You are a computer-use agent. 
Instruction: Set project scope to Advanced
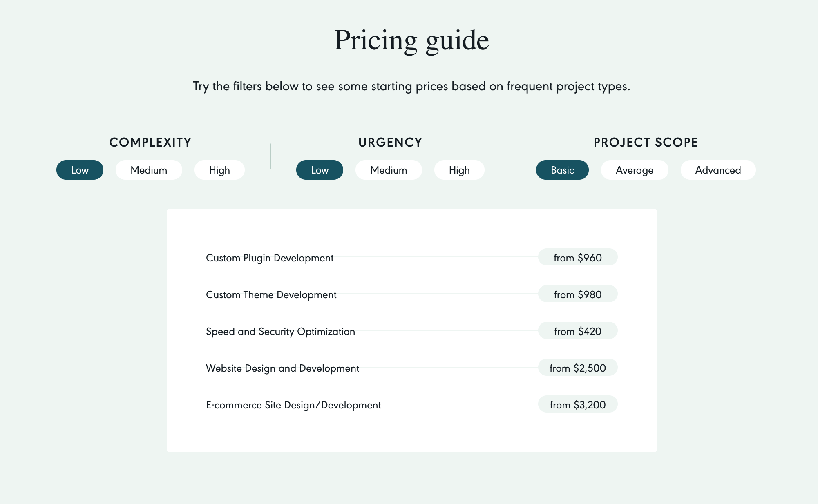[x=718, y=170]
